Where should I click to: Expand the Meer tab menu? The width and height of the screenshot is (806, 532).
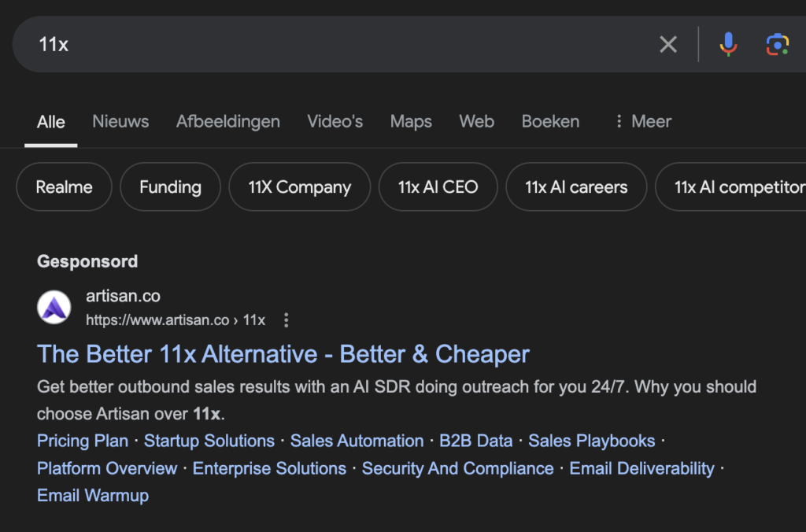tap(643, 121)
